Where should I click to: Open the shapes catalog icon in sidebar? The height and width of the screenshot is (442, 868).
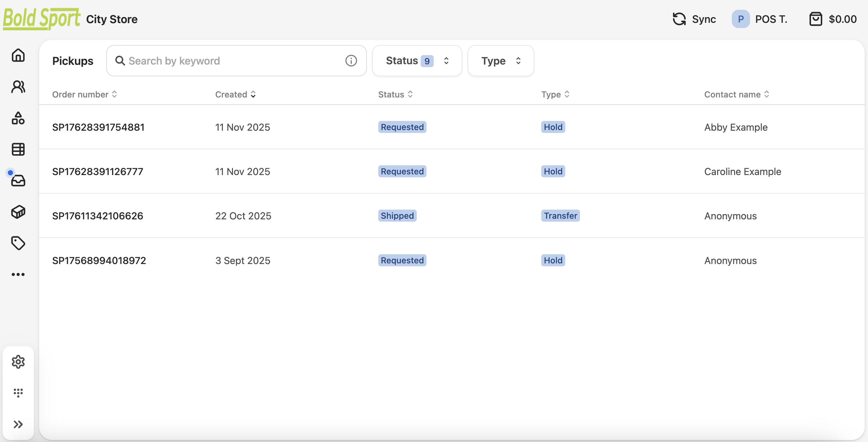(x=18, y=118)
